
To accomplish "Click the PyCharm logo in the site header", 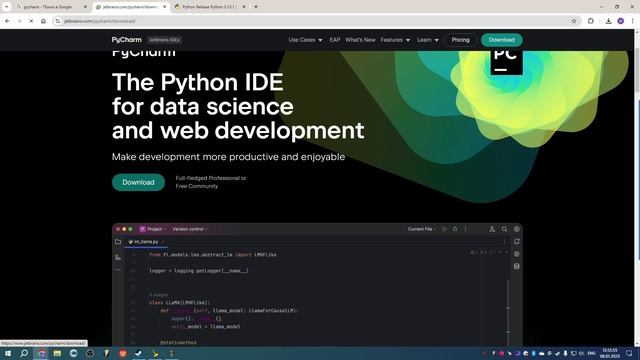I will 127,40.
